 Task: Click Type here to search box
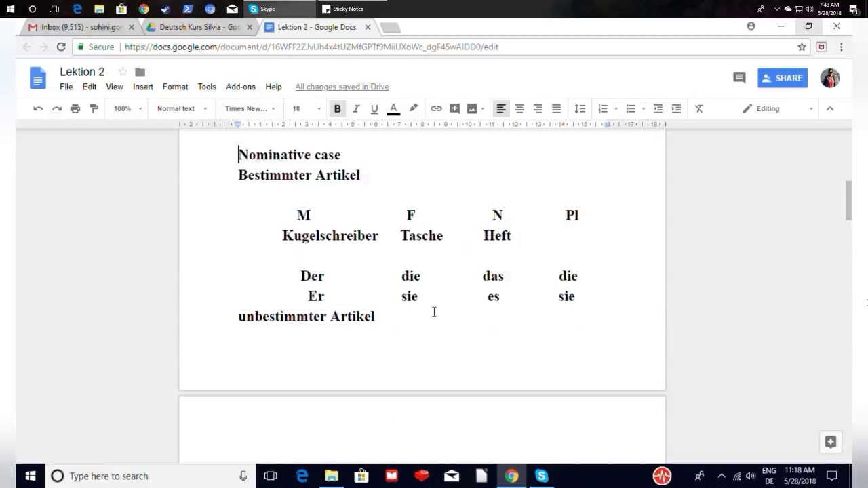pyautogui.click(x=149, y=476)
